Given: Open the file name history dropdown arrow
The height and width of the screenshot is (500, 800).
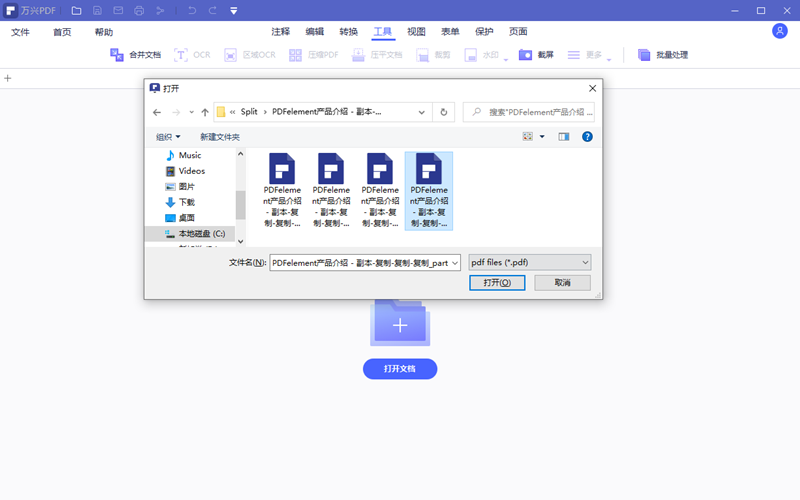Looking at the screenshot, I should tap(455, 262).
